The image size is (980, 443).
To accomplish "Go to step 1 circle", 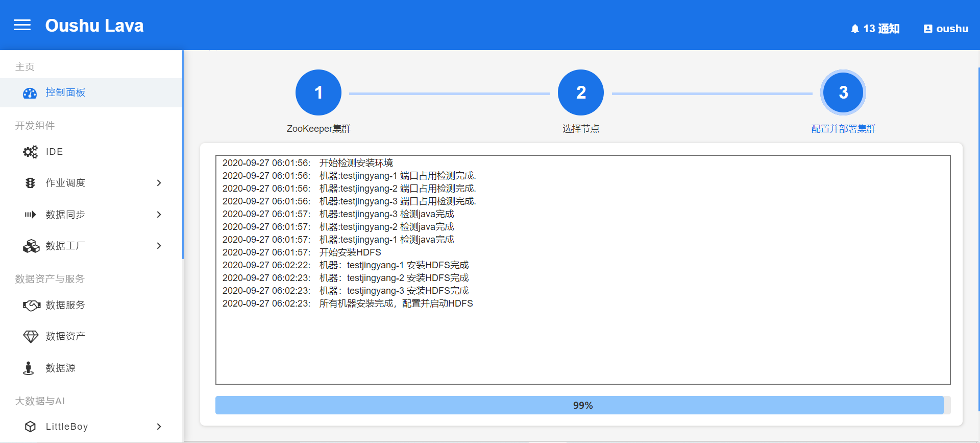I will [x=318, y=92].
